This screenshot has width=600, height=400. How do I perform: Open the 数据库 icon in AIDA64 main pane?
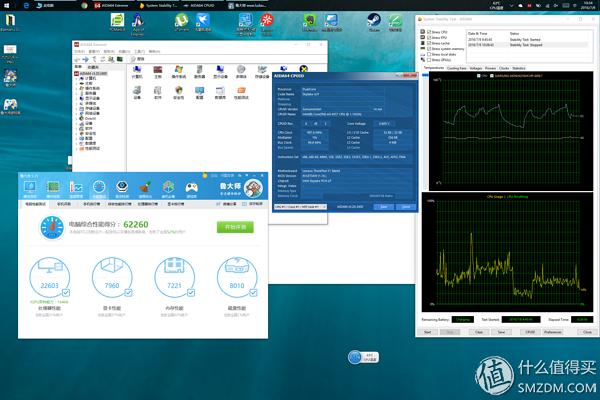(x=220, y=92)
